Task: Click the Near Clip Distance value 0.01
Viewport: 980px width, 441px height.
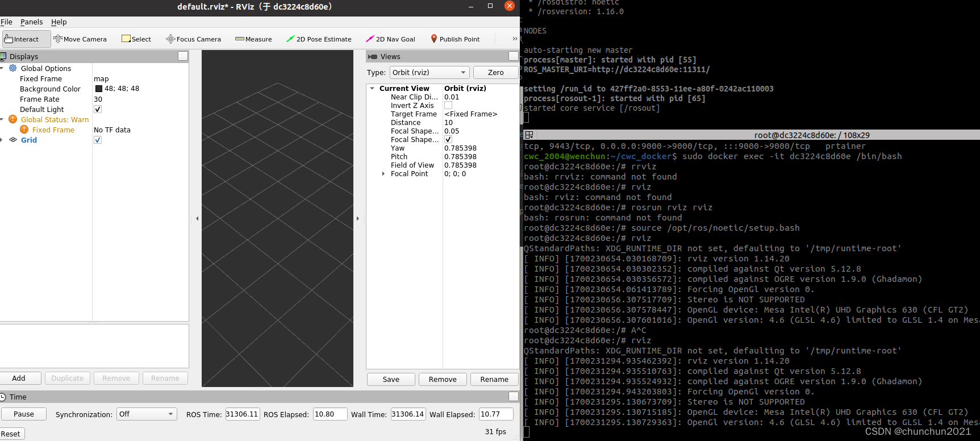Action: click(x=452, y=97)
